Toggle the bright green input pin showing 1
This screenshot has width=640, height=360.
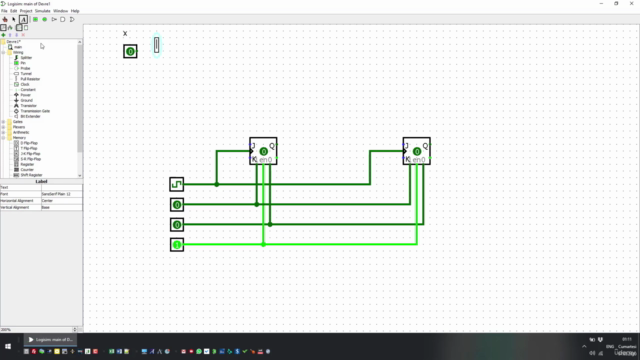pyautogui.click(x=177, y=245)
